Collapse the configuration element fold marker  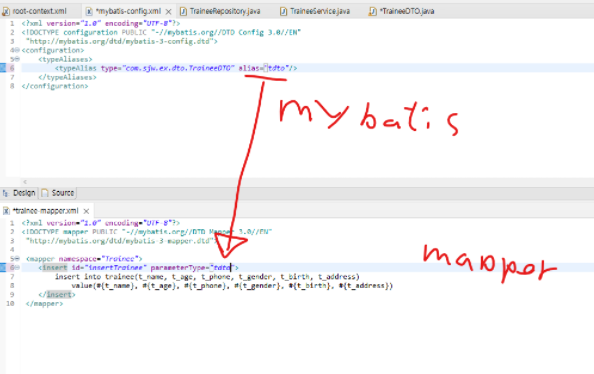[17, 50]
